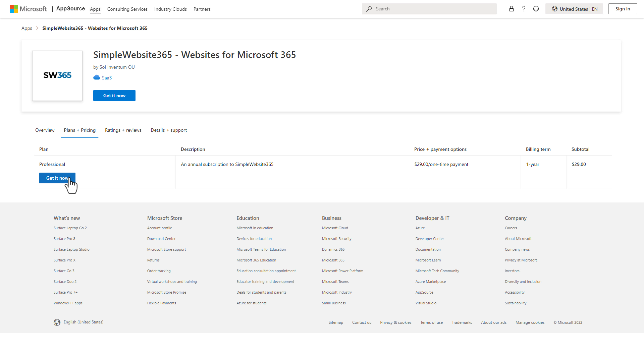Image resolution: width=644 pixels, height=362 pixels.
Task: Click the Professional plan name
Action: [52, 164]
